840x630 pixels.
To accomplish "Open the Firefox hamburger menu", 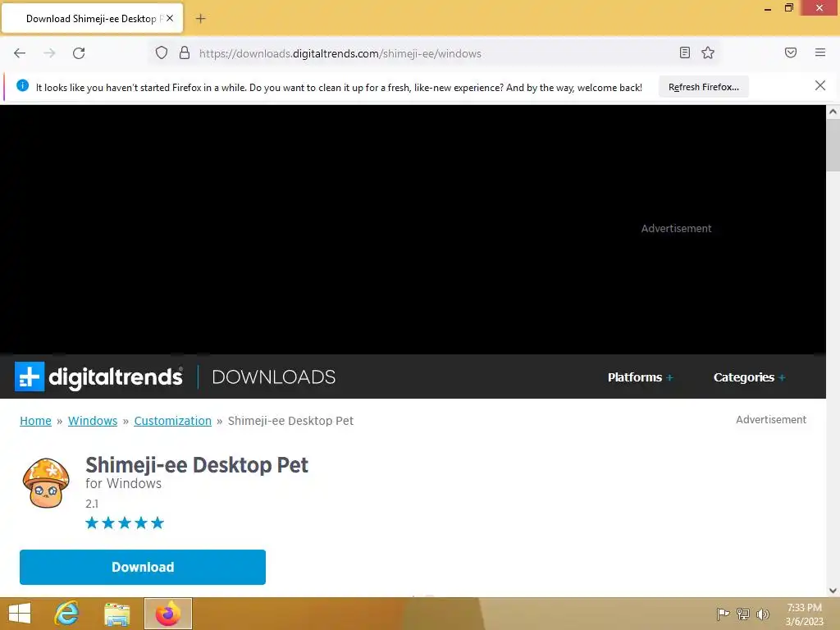I will click(x=820, y=52).
